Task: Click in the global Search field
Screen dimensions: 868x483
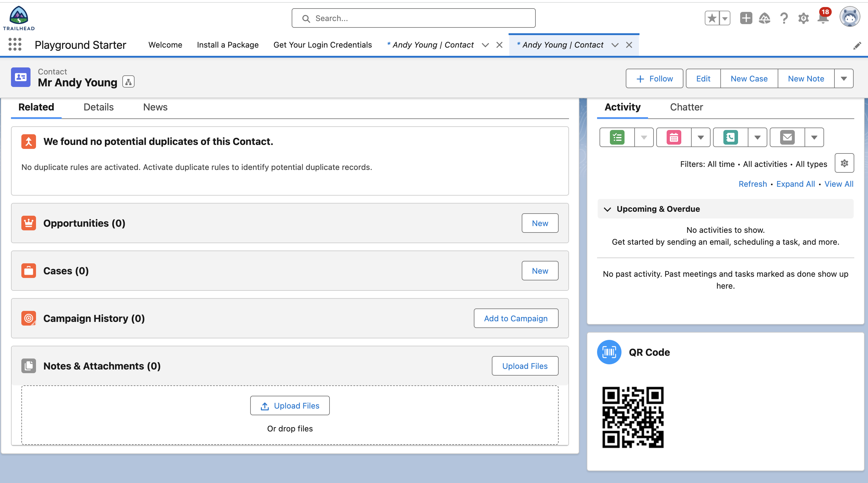Action: [413, 18]
